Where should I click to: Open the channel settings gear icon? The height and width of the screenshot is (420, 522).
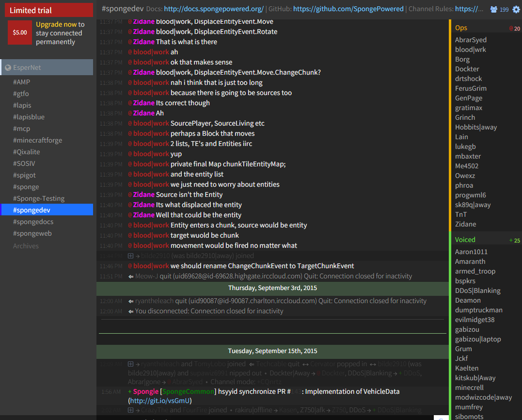pos(516,9)
